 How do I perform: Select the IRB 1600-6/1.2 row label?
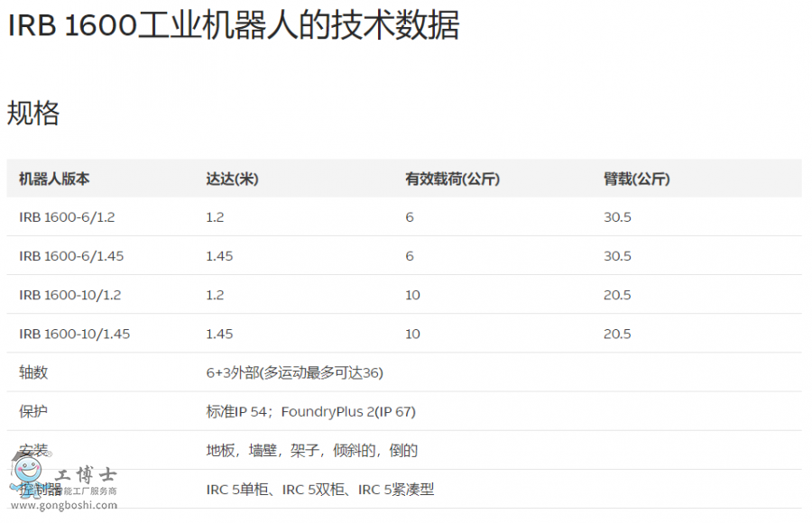point(67,217)
